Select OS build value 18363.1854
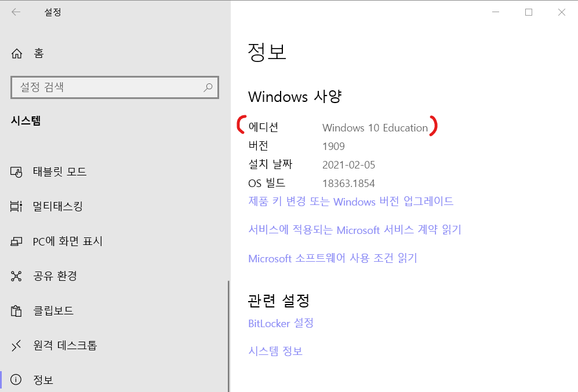Image resolution: width=578 pixels, height=392 pixels. 348,184
